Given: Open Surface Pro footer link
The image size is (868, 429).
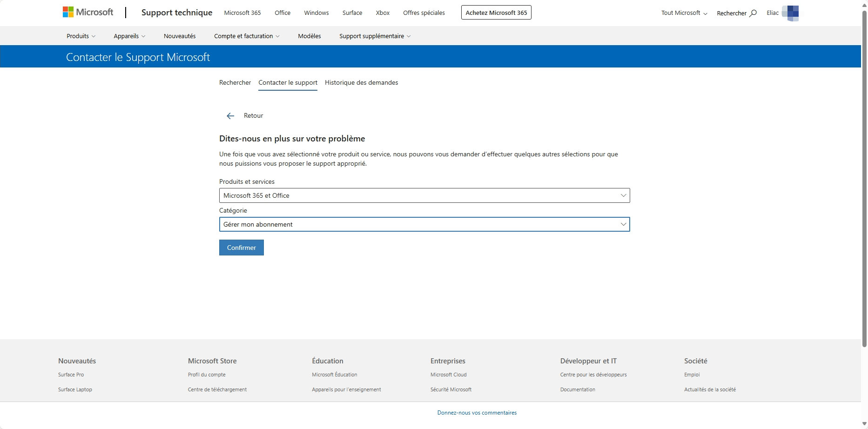Looking at the screenshot, I should tap(71, 375).
